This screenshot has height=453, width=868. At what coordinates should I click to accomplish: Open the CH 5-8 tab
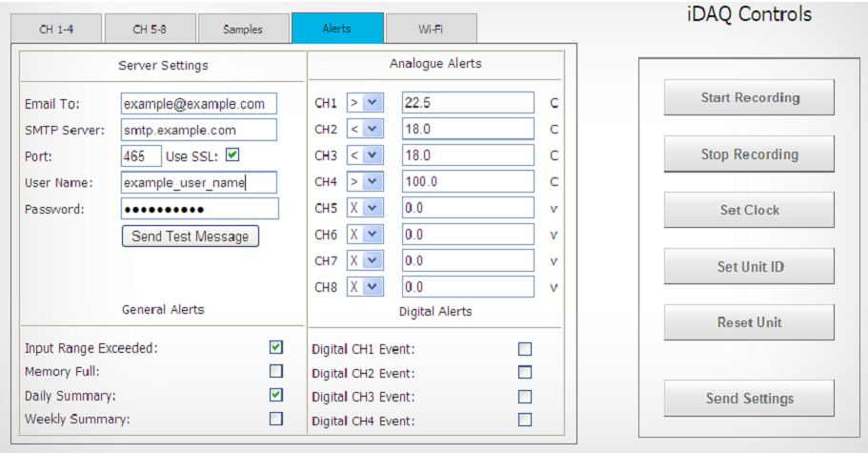pos(150,29)
